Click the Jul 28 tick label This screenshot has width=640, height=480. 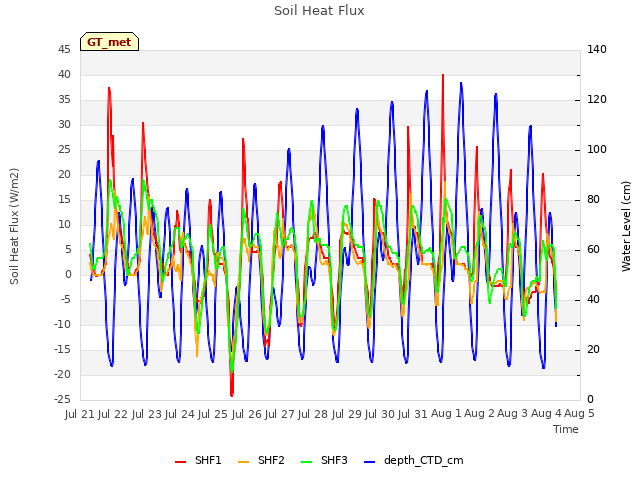click(313, 414)
